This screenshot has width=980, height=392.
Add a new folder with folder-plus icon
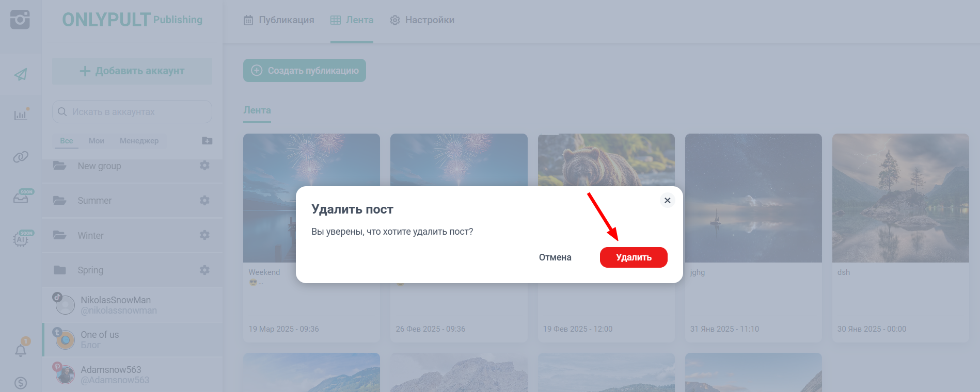pos(207,141)
